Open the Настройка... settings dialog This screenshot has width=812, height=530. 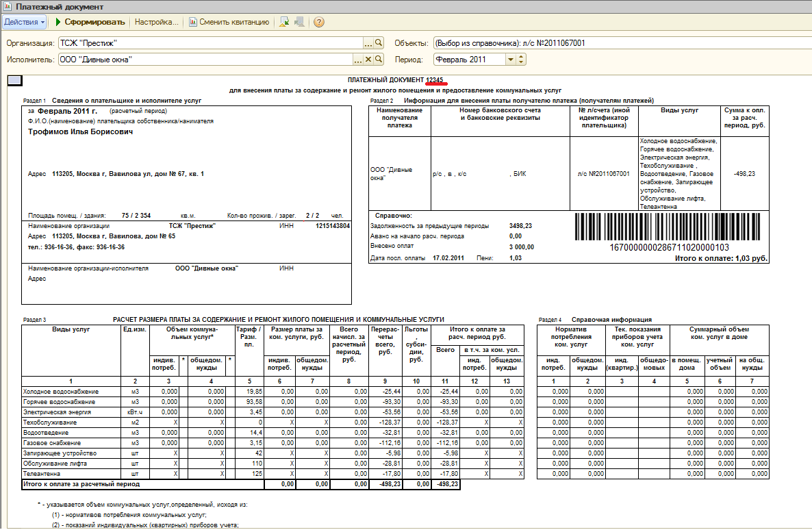[x=156, y=22]
